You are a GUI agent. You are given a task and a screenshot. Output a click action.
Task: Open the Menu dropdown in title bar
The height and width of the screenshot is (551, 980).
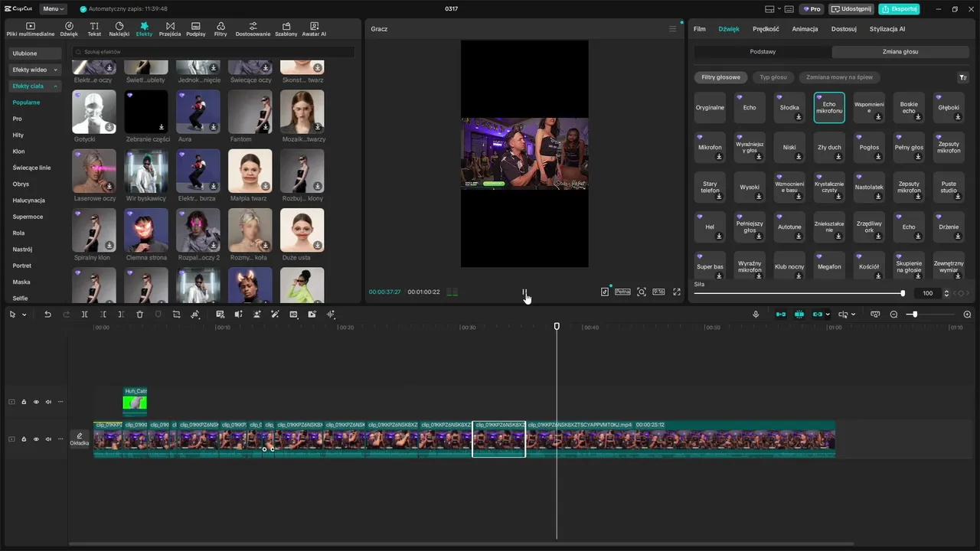pos(53,9)
